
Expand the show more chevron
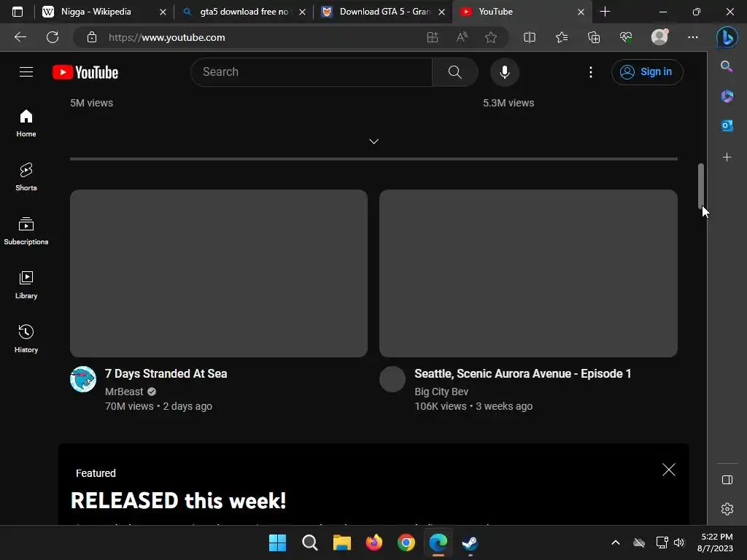pyautogui.click(x=374, y=141)
